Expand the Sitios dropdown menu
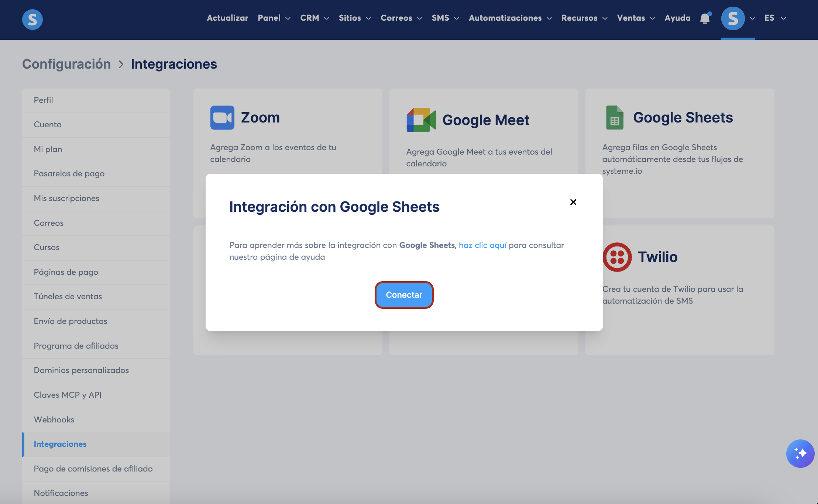Image resolution: width=818 pixels, height=504 pixels. 355,18
